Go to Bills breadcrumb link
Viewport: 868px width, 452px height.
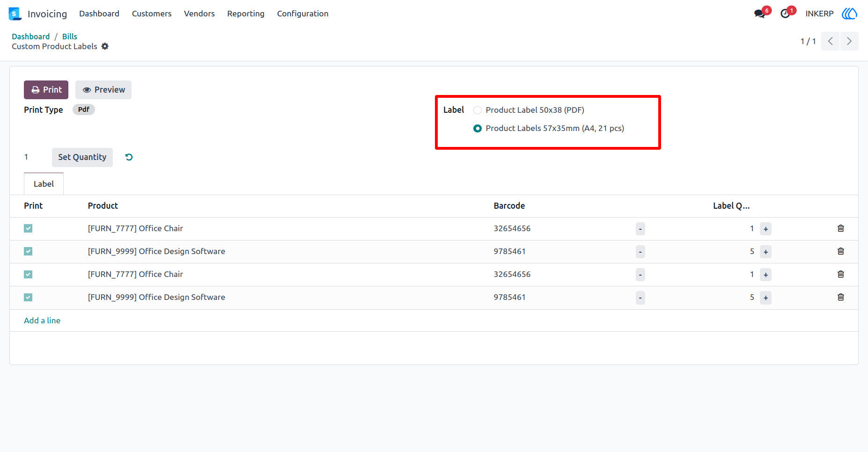coord(70,36)
